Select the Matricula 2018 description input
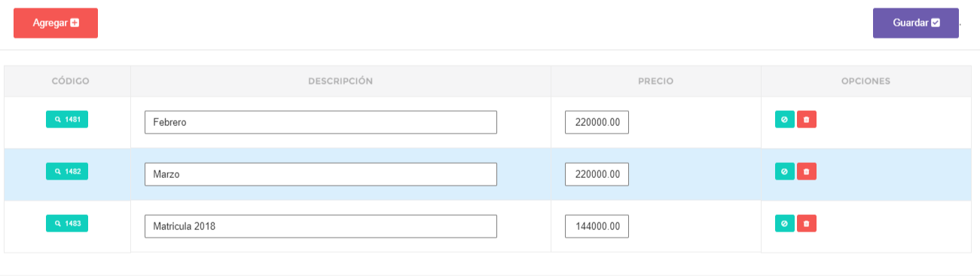This screenshot has width=980, height=276. tap(321, 226)
